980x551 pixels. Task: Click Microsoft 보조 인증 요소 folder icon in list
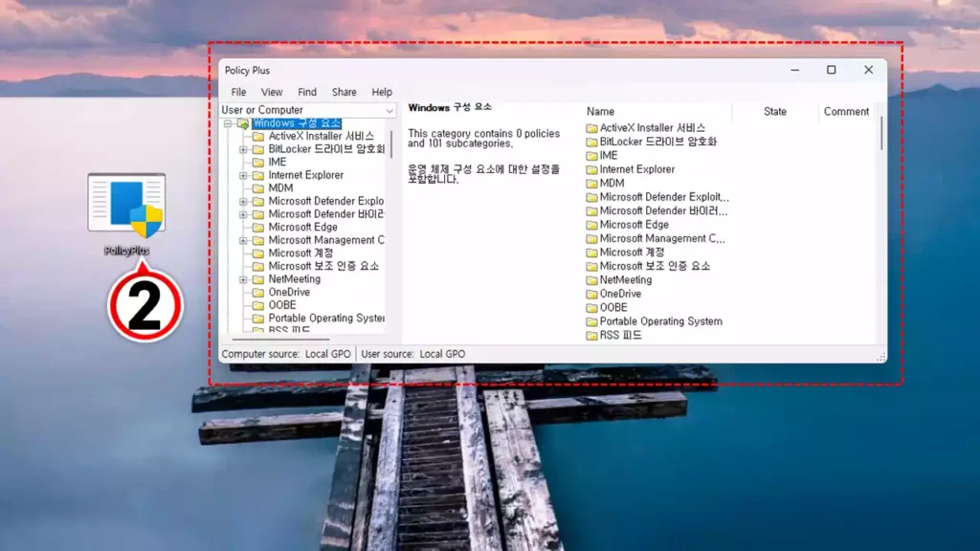[591, 266]
